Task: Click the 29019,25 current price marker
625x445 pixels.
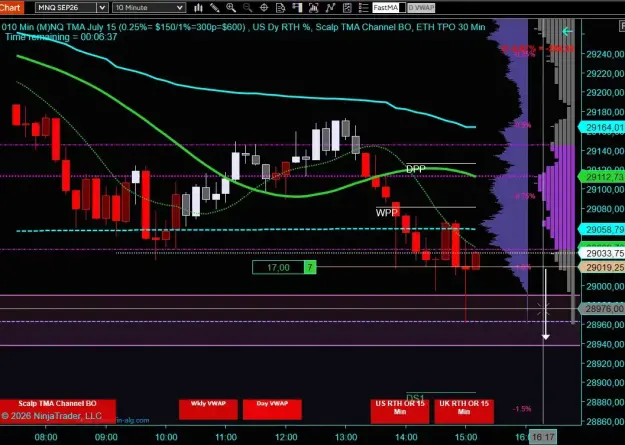Action: tap(601, 268)
